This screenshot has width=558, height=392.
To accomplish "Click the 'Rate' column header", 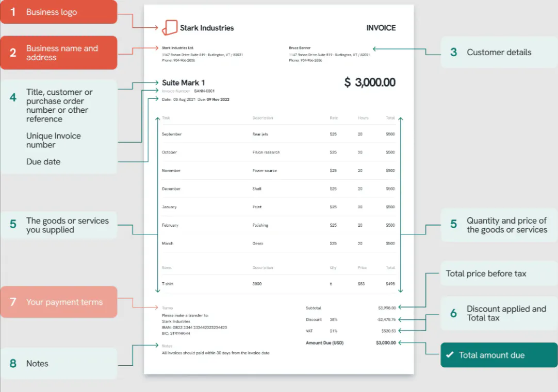I will [x=334, y=118].
